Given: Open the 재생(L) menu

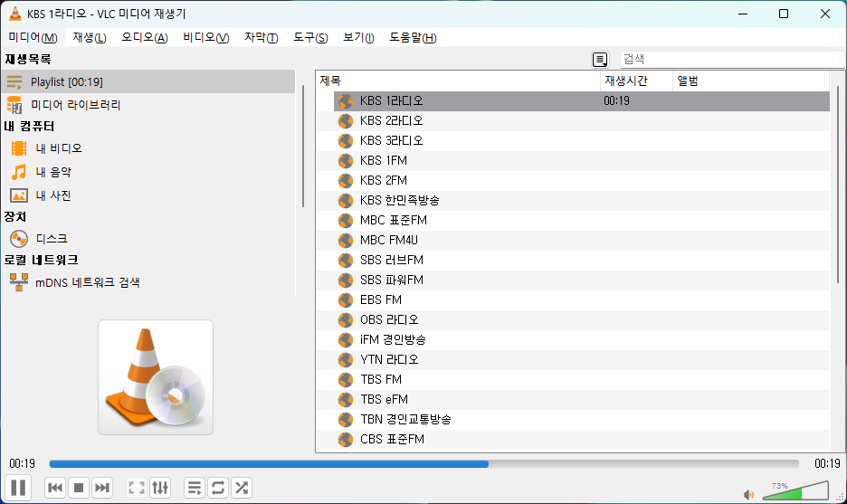Looking at the screenshot, I should (x=89, y=37).
